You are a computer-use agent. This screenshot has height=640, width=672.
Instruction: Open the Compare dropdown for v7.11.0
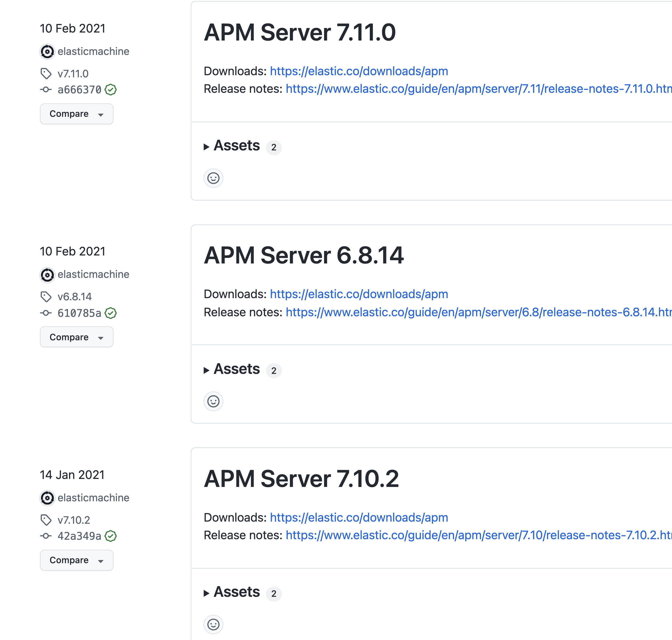tap(76, 114)
